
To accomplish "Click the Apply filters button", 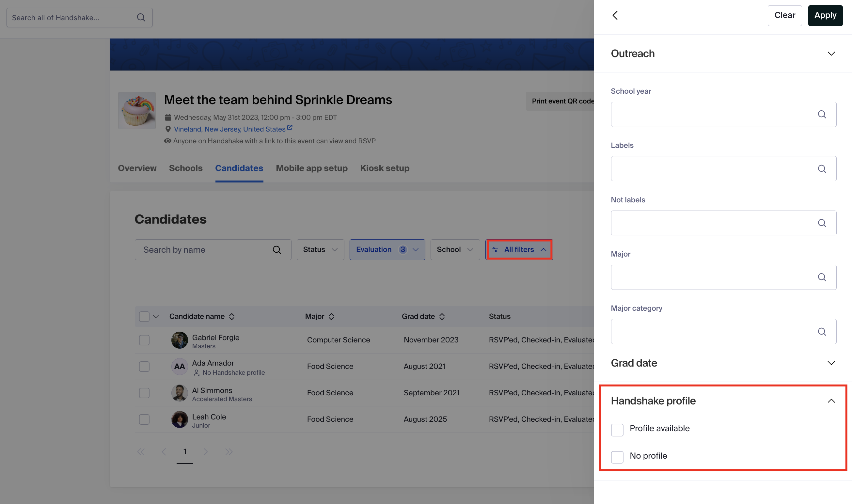I will point(825,15).
